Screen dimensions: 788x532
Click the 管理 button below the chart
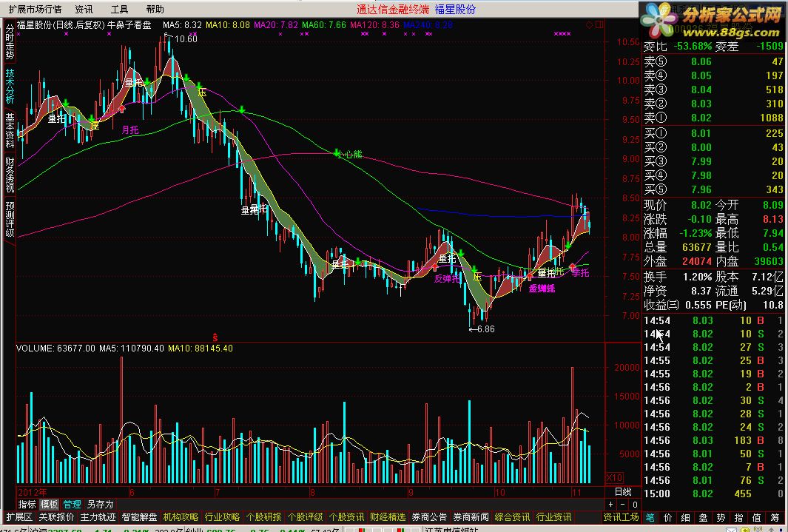(x=72, y=505)
